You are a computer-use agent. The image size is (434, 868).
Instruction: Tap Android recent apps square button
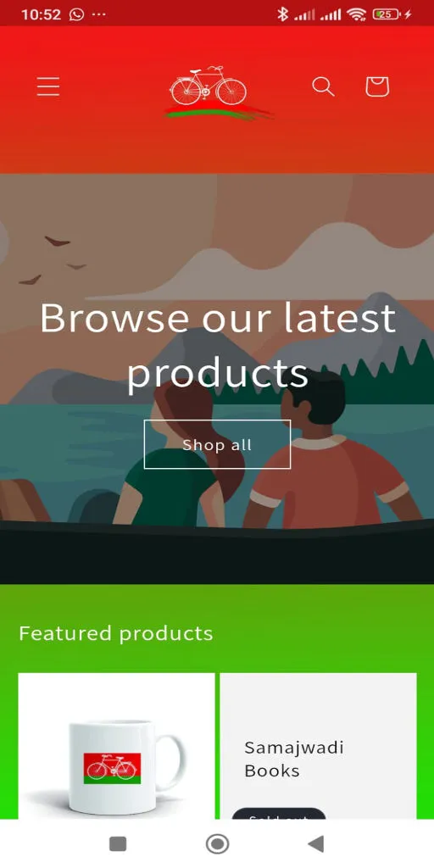pos(118,843)
